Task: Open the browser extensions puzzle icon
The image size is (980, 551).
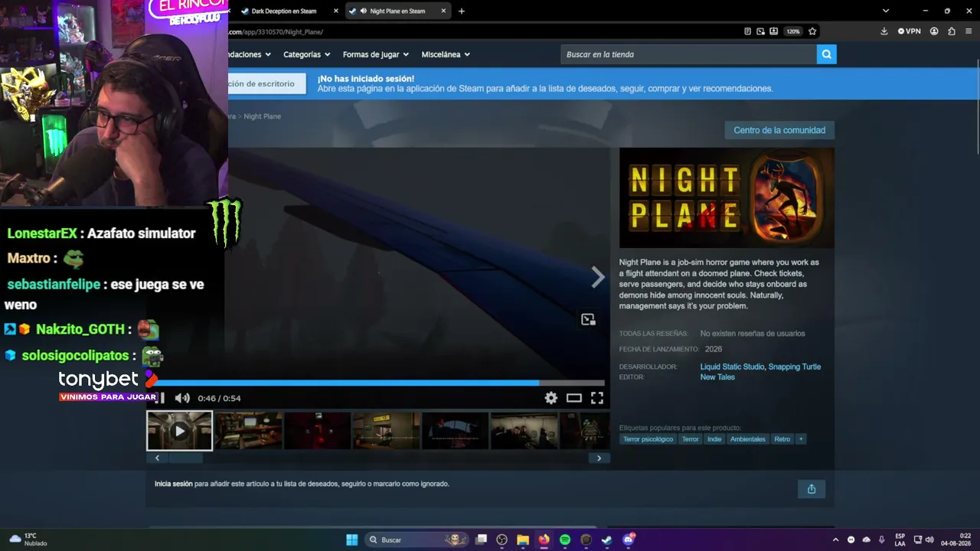Action: (952, 31)
